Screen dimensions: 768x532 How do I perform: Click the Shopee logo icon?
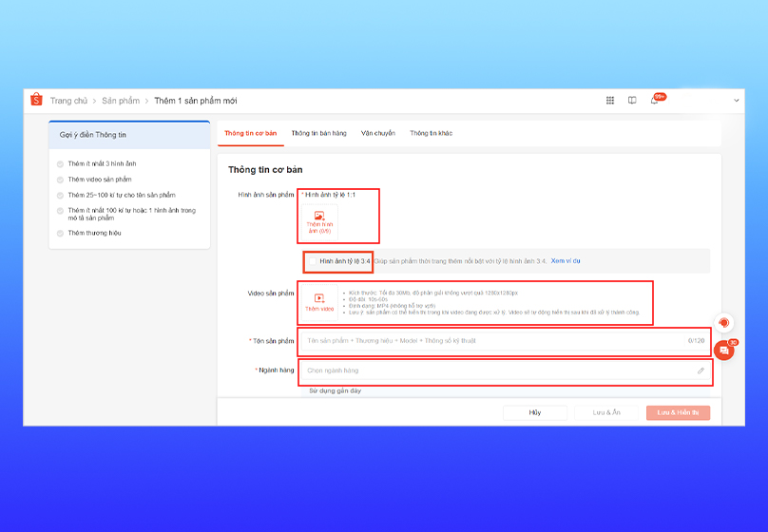tap(36, 100)
